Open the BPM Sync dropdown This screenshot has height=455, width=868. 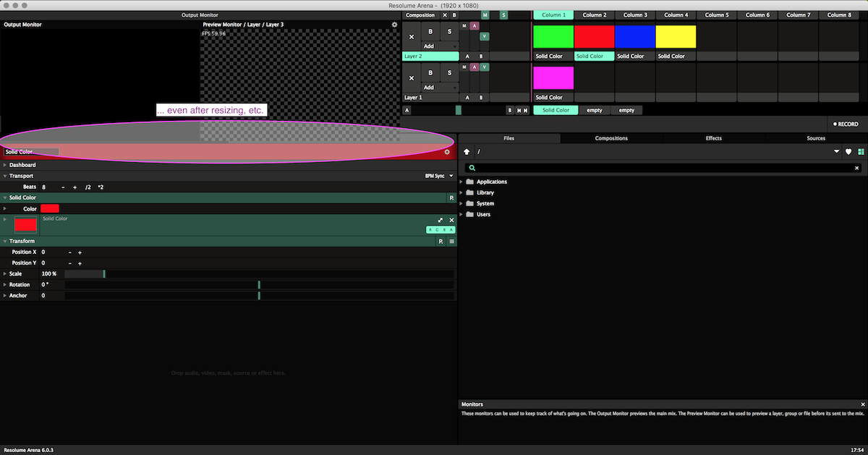(440, 176)
